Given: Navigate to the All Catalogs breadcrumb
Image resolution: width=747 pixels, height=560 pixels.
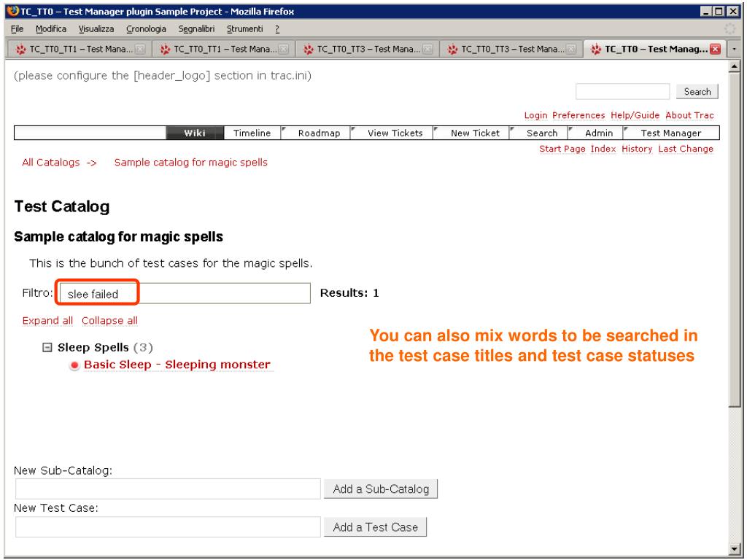Looking at the screenshot, I should tap(51, 163).
